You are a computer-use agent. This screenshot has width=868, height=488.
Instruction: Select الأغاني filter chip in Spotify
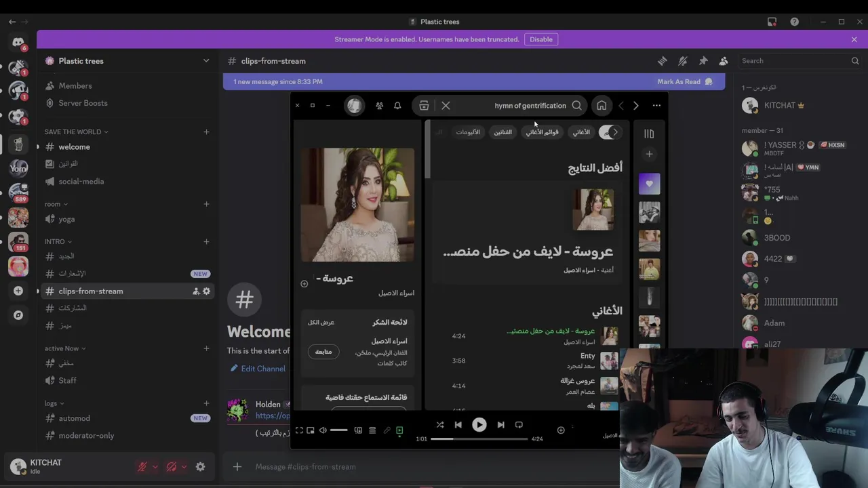click(581, 132)
